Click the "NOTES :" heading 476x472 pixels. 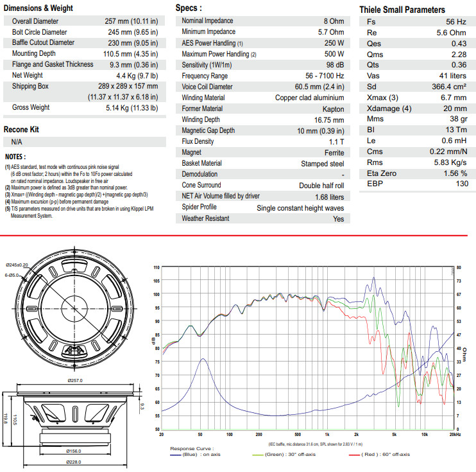click(15, 157)
